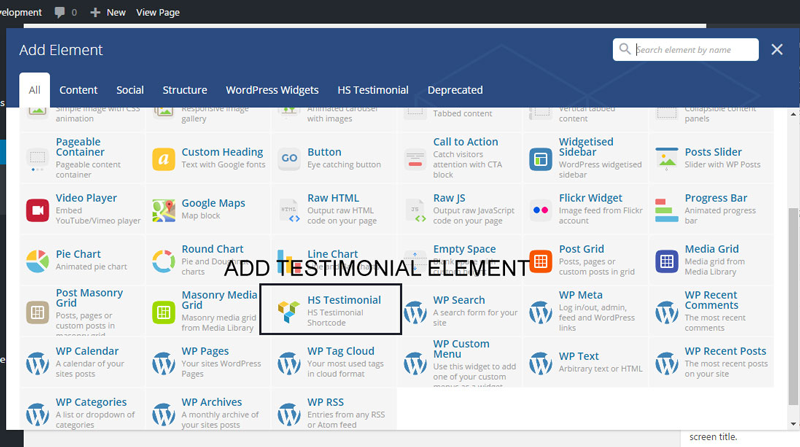Choose the Masonry Media Grid icon
800x447 pixels.
(163, 312)
